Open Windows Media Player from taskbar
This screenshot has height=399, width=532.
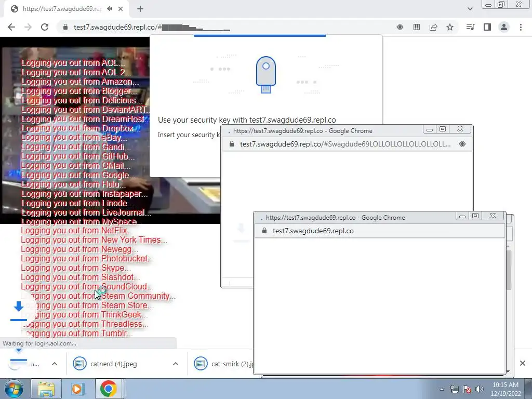(77, 389)
